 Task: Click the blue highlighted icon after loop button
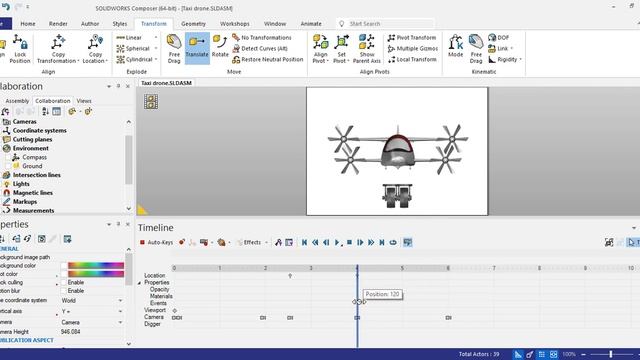click(x=407, y=242)
